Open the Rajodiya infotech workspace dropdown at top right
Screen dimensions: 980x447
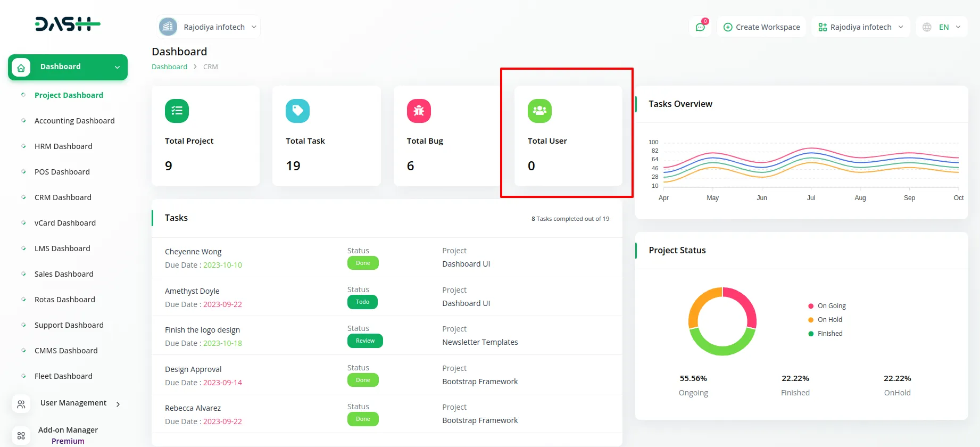pos(860,27)
